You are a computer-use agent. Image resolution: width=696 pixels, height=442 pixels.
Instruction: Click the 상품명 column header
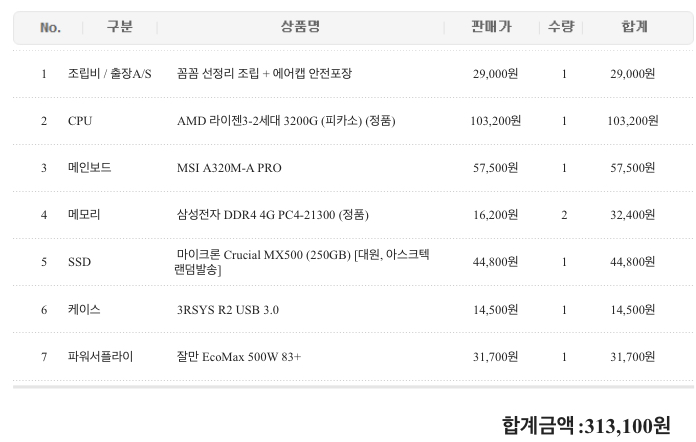301,27
